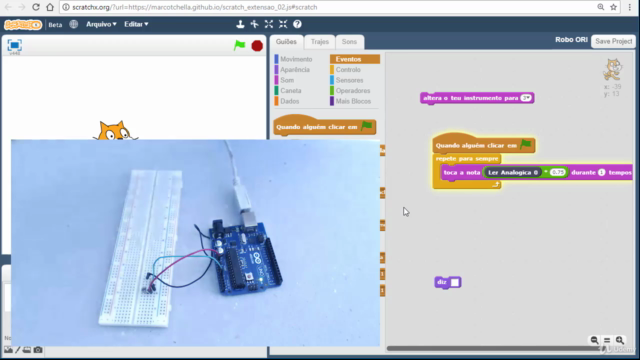Open the Arquivo menu

click(101, 24)
